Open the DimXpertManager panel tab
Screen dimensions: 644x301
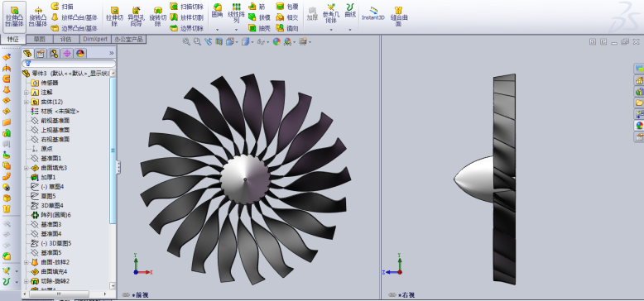(67, 53)
